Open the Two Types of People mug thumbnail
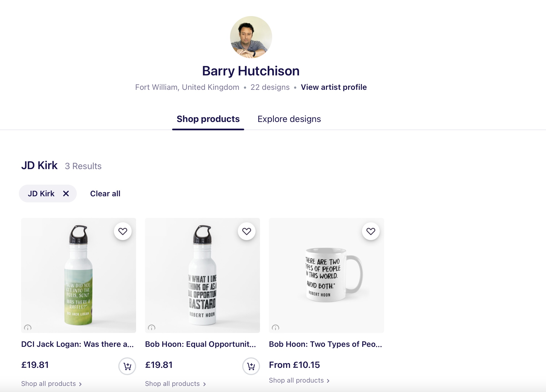Image resolution: width=546 pixels, height=392 pixels. [326, 275]
